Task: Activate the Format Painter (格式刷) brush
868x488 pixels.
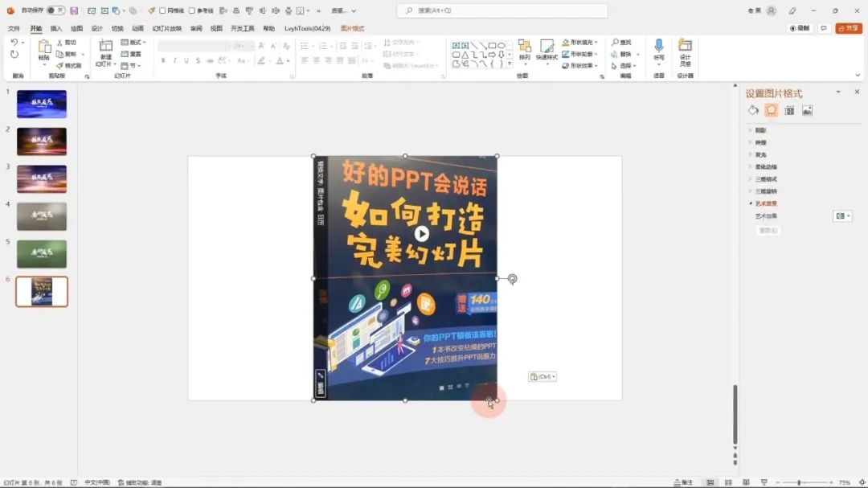Action: tap(59, 66)
